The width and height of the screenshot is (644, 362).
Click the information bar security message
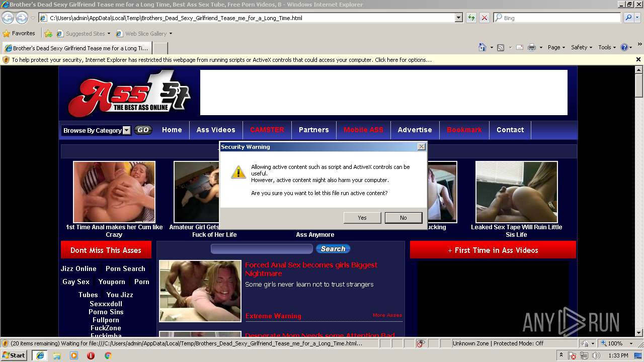coord(221,59)
